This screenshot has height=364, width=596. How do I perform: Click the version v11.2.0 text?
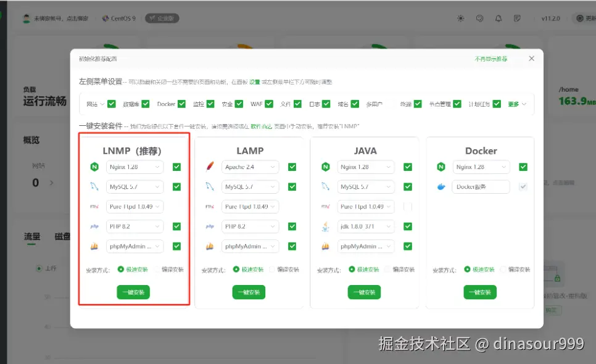coord(551,19)
